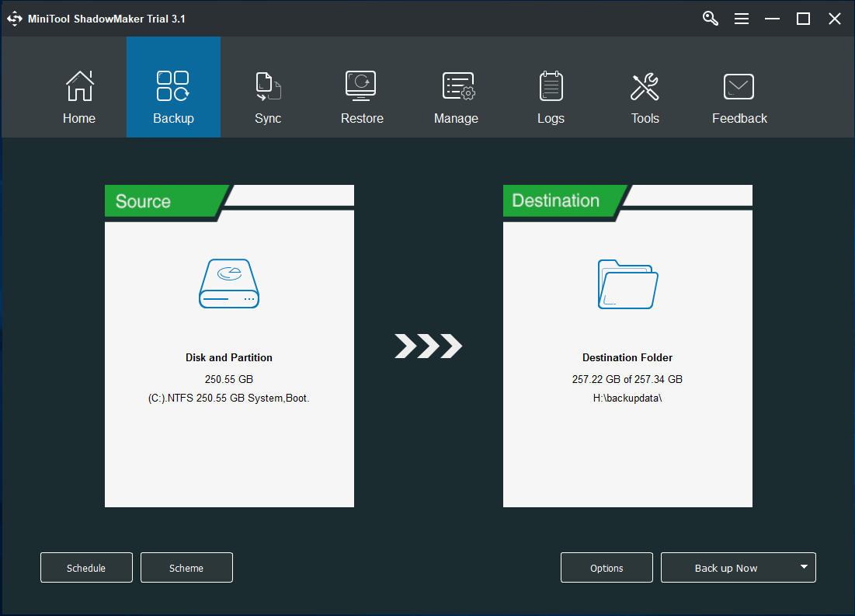Open the hamburger menu in the title bar
Image resolution: width=855 pixels, height=616 pixels.
pyautogui.click(x=741, y=18)
